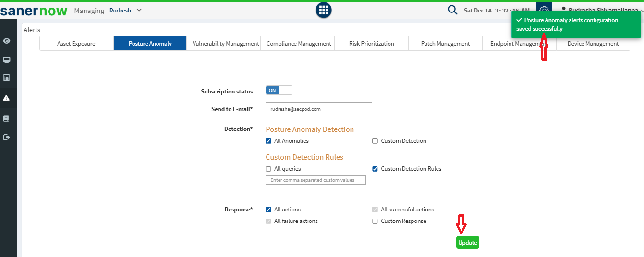644x257 pixels.
Task: Switch to Vulnerability Management tab
Action: 226,44
